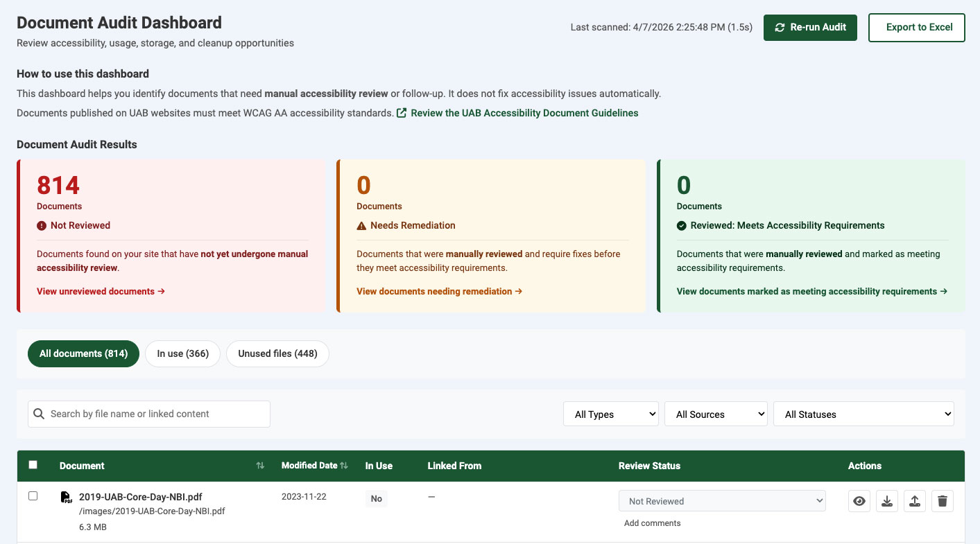The height and width of the screenshot is (544, 980).
Task: Click the magnifier icon in search box
Action: 39,414
